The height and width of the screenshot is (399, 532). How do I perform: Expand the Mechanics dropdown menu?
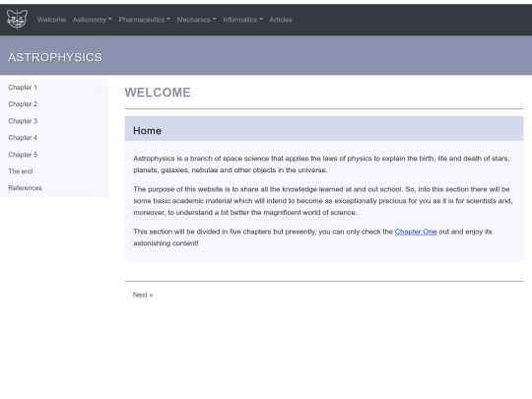196,20
